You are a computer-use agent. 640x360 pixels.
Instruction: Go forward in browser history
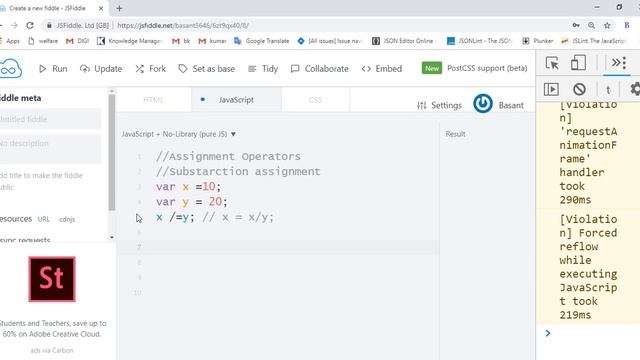pos(14,25)
